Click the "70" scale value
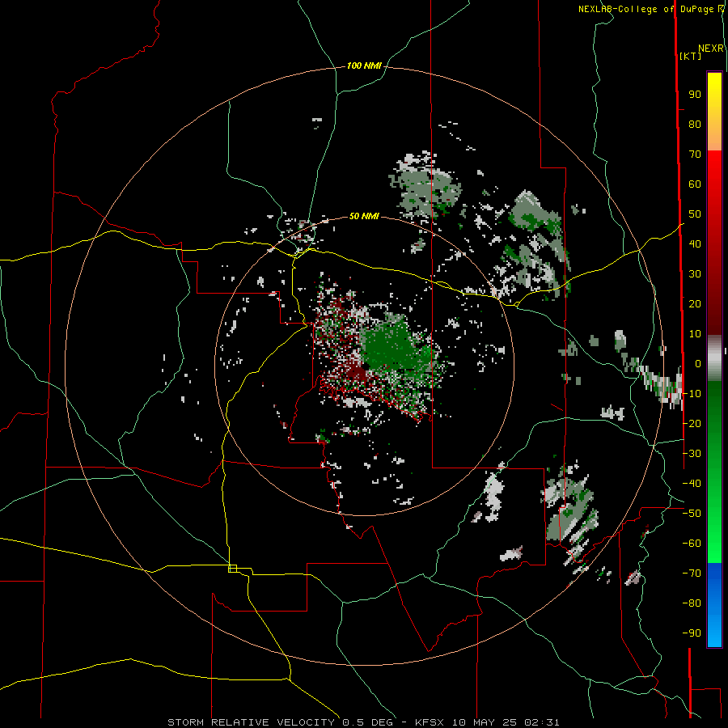Viewport: 728px width, 728px height. pos(695,154)
